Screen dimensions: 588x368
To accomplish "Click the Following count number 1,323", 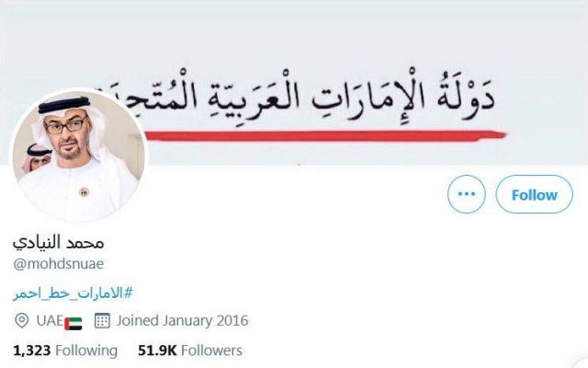I will point(32,351).
